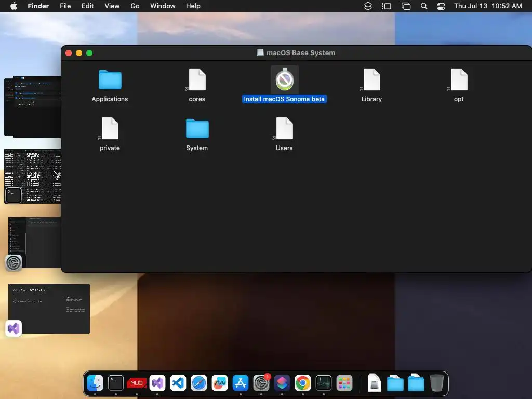Launch Safari from the Dock
The height and width of the screenshot is (399, 532).
tap(199, 383)
